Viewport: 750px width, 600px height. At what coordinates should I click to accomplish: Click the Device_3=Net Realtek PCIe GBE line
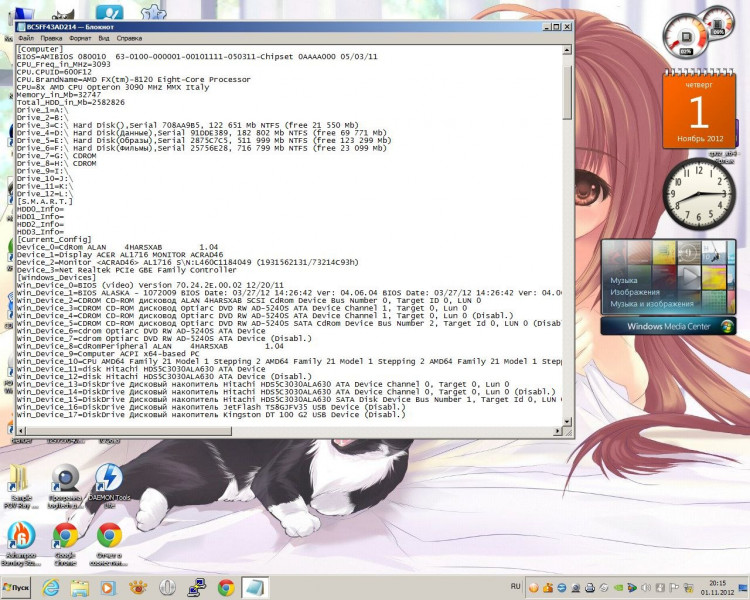[127, 270]
